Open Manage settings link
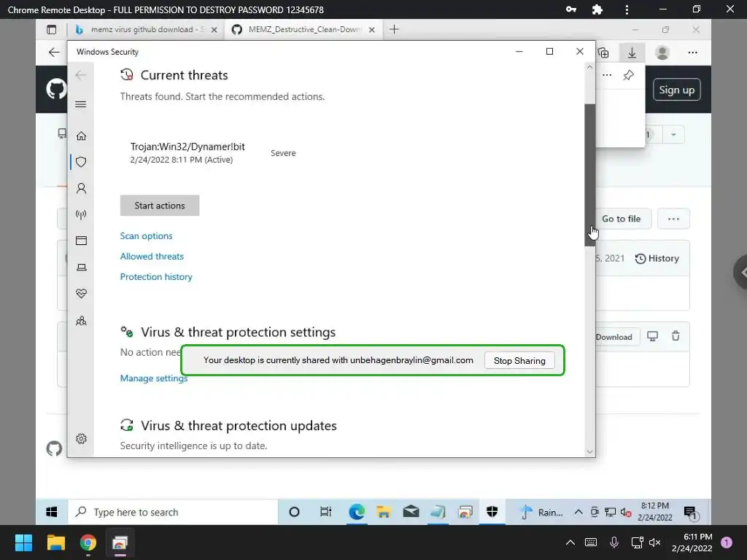747x560 pixels. coord(153,378)
